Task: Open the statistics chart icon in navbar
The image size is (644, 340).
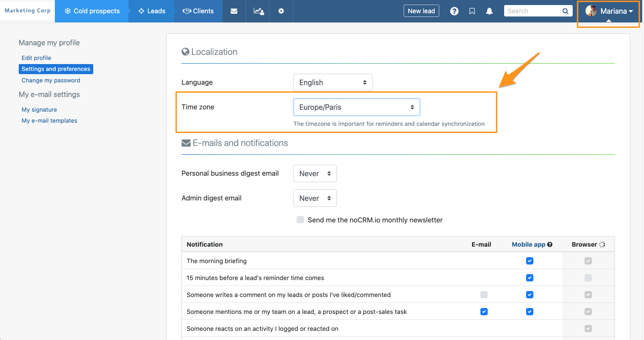Action: pos(258,11)
